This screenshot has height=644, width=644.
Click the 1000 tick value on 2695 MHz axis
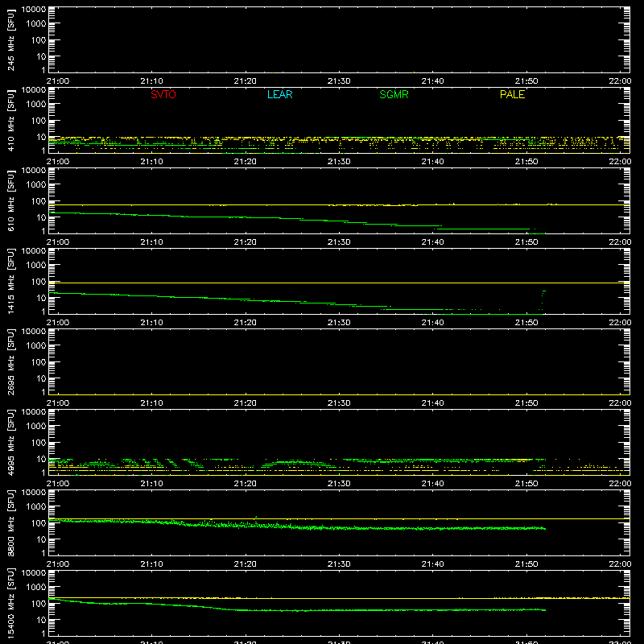tap(36, 346)
